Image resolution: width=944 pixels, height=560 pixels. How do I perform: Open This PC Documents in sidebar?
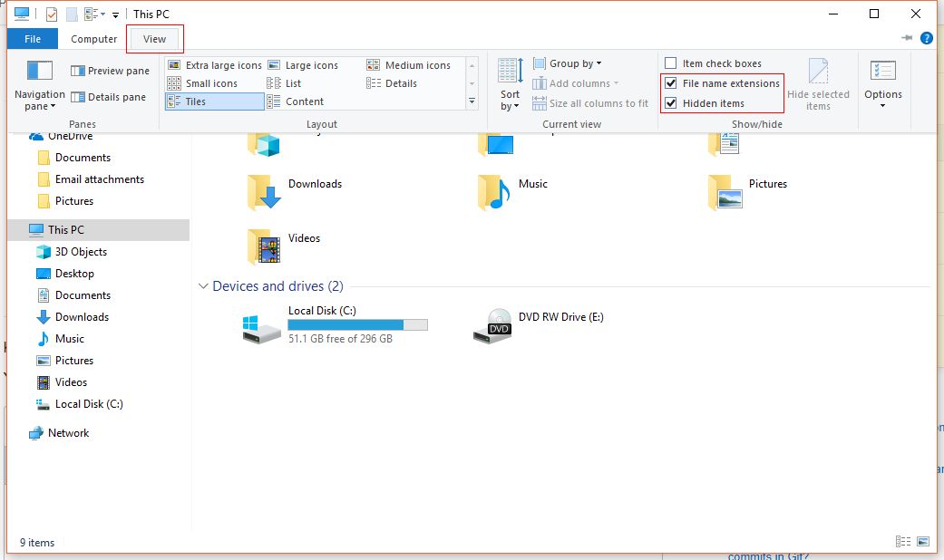tap(73, 294)
